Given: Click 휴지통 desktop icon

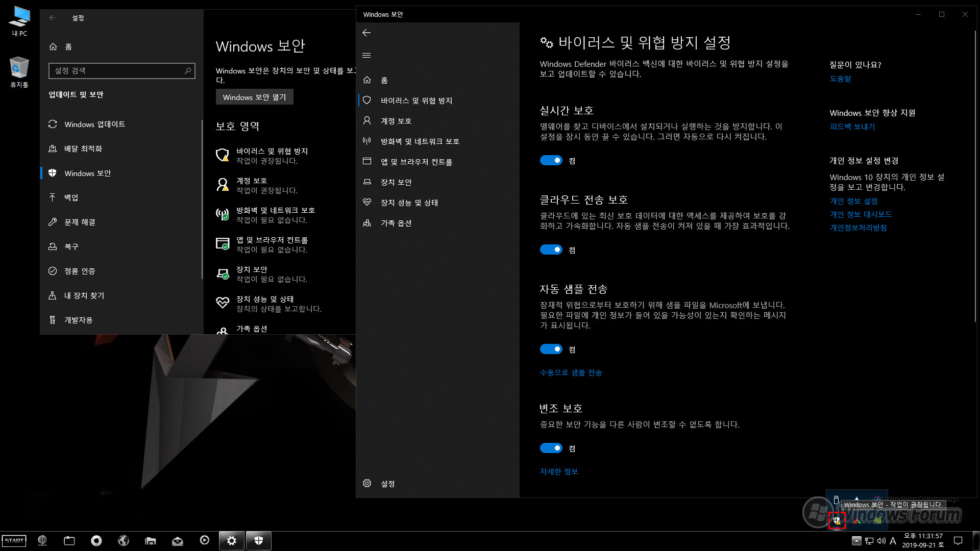Looking at the screenshot, I should 19,72.
